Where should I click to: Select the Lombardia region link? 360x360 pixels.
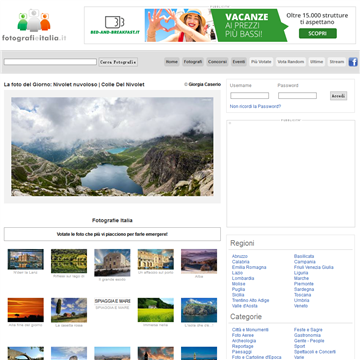(x=243, y=278)
